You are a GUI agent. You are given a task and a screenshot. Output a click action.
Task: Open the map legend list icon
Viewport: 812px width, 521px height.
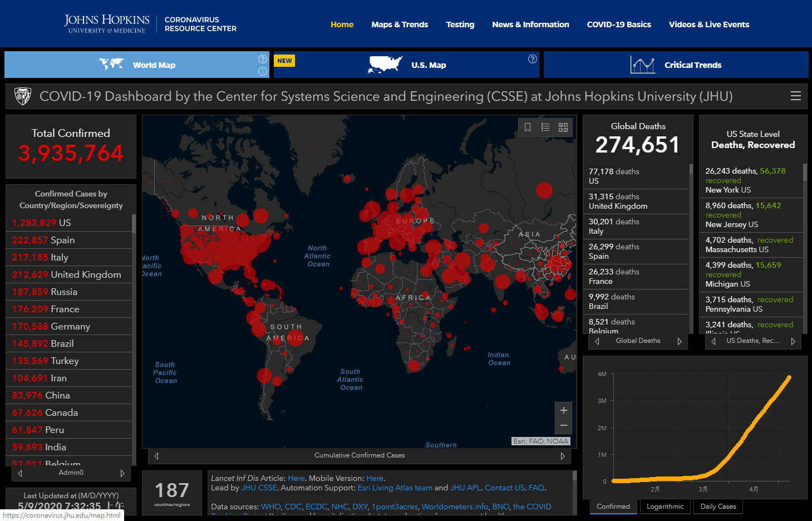click(545, 127)
